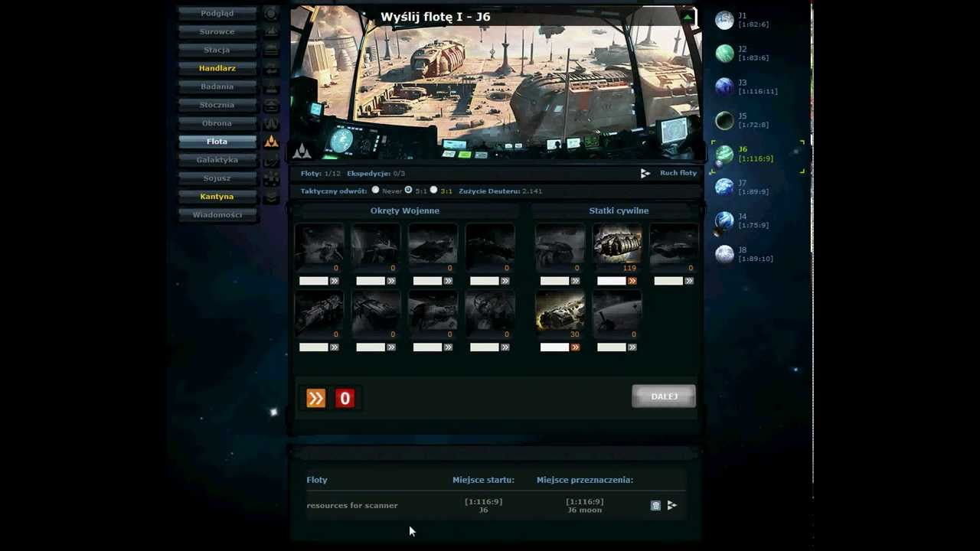Click the ship thumbnail showing 30 available
The image size is (980, 551).
click(560, 313)
